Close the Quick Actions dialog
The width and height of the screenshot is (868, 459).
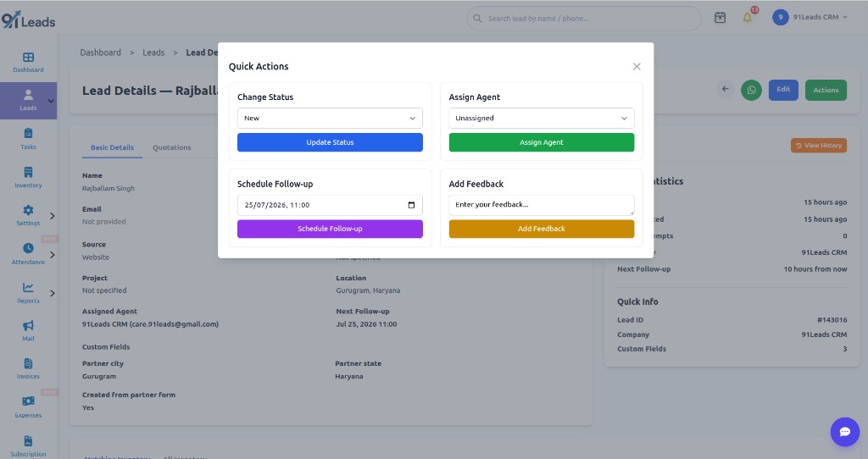tap(637, 66)
